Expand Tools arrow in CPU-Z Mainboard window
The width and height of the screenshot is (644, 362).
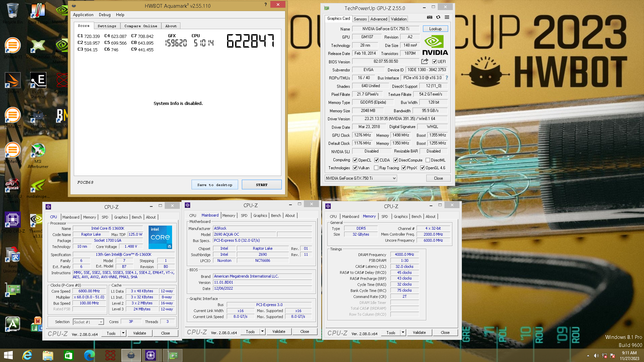tap(262, 331)
